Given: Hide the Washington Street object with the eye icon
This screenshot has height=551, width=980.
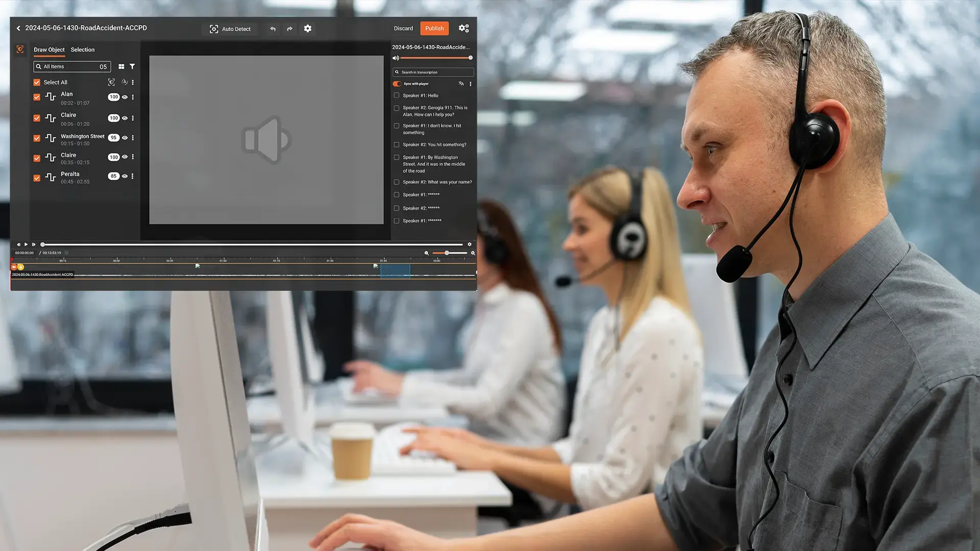Looking at the screenshot, I should [x=125, y=138].
